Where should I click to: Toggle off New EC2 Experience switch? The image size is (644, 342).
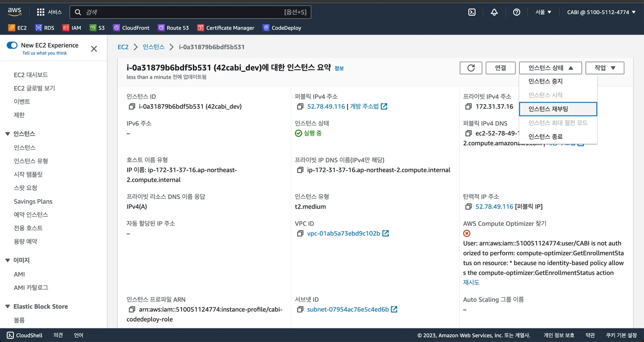pyautogui.click(x=12, y=45)
